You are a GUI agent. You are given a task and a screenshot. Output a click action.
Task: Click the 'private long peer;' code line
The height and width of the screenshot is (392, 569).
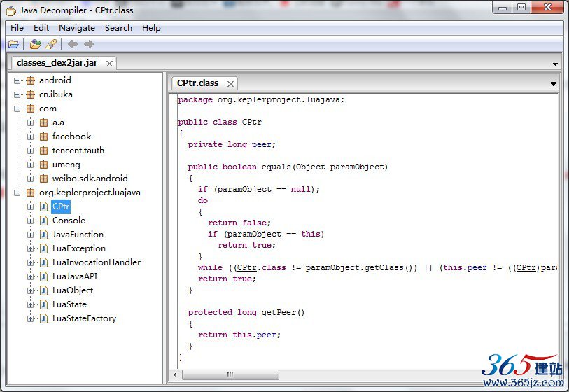[232, 144]
